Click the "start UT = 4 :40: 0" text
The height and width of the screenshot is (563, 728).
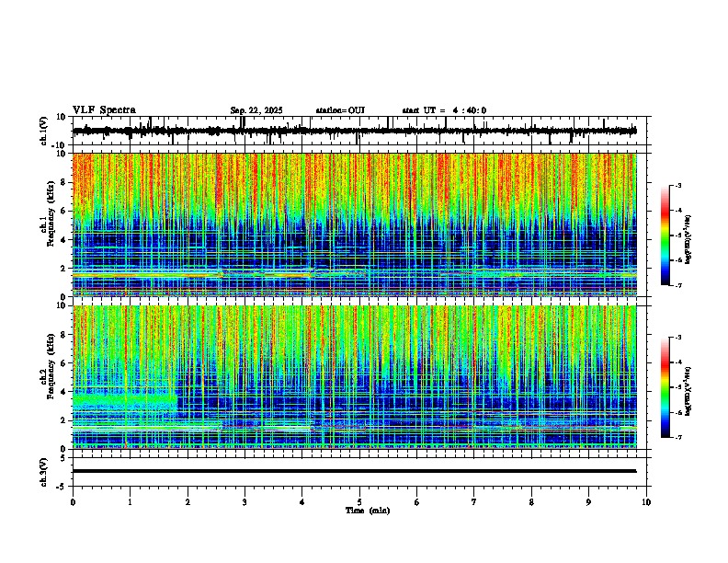pyautogui.click(x=444, y=110)
